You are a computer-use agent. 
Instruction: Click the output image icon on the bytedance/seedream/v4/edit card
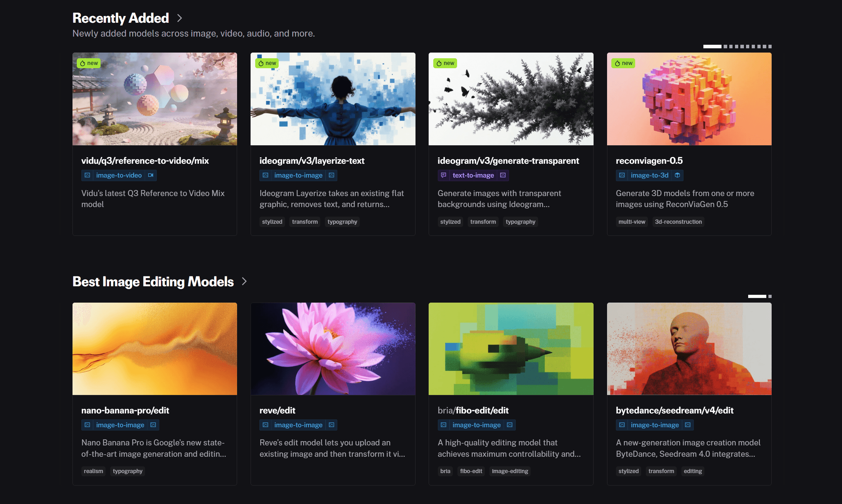tap(688, 425)
